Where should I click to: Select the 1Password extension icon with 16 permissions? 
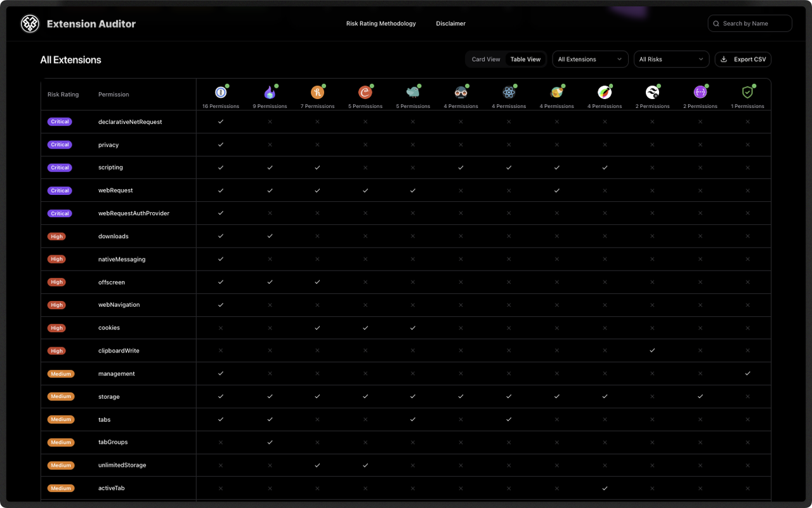221,93
